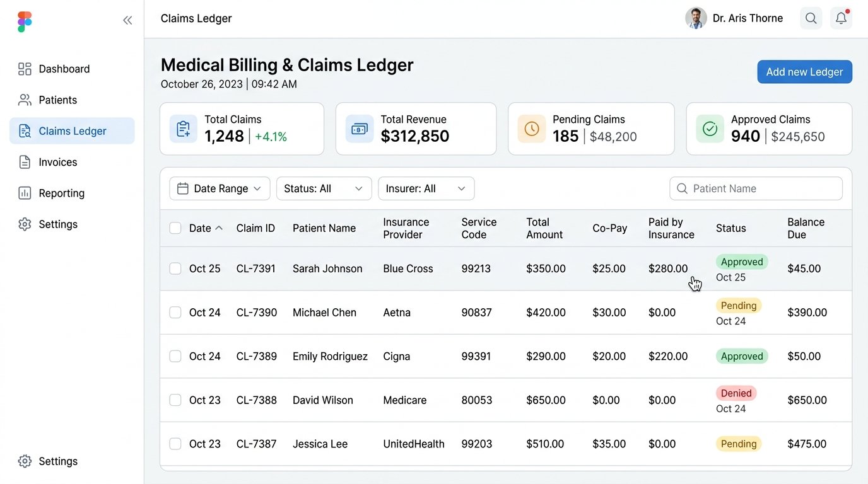Click the Total Claims clipboard icon

(x=184, y=129)
